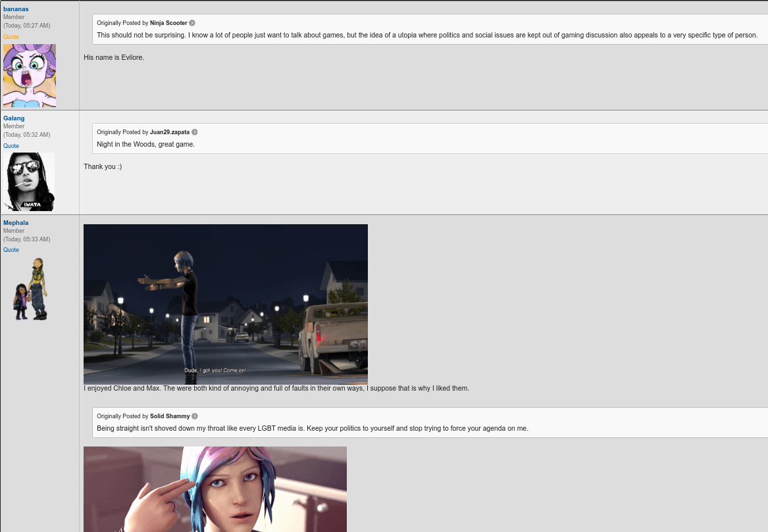Click the quoted text starting "Being straight isn't shoved"

coord(313,428)
